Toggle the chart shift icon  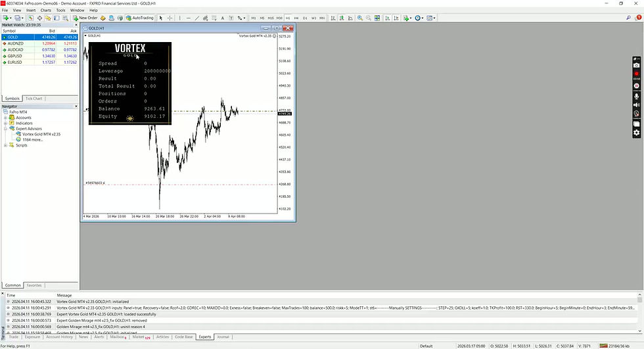pyautogui.click(x=396, y=18)
